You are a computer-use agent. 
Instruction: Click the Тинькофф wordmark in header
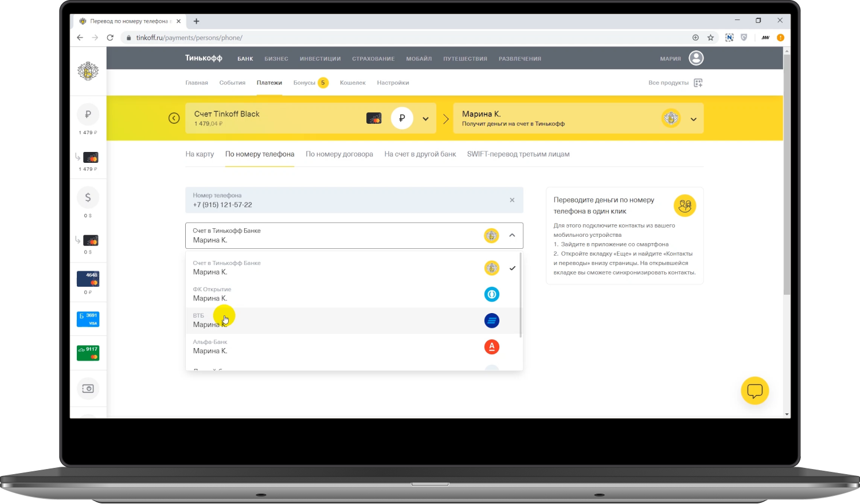point(204,58)
